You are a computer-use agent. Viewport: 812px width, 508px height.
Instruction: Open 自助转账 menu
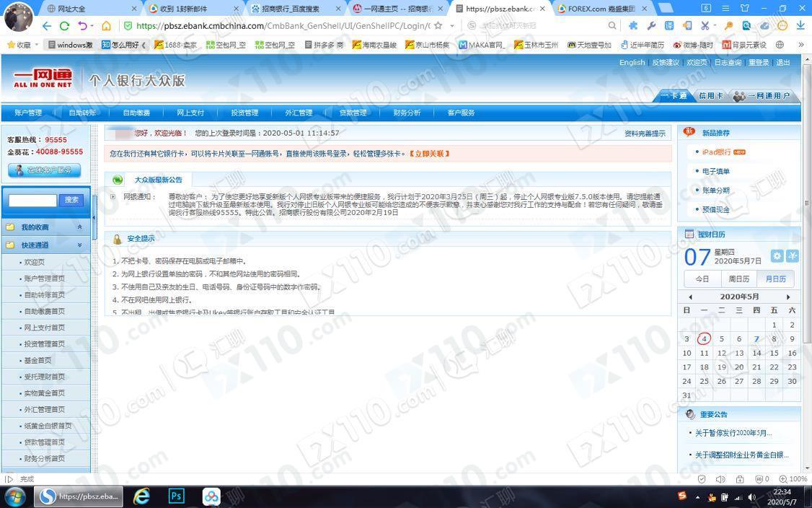(82, 113)
